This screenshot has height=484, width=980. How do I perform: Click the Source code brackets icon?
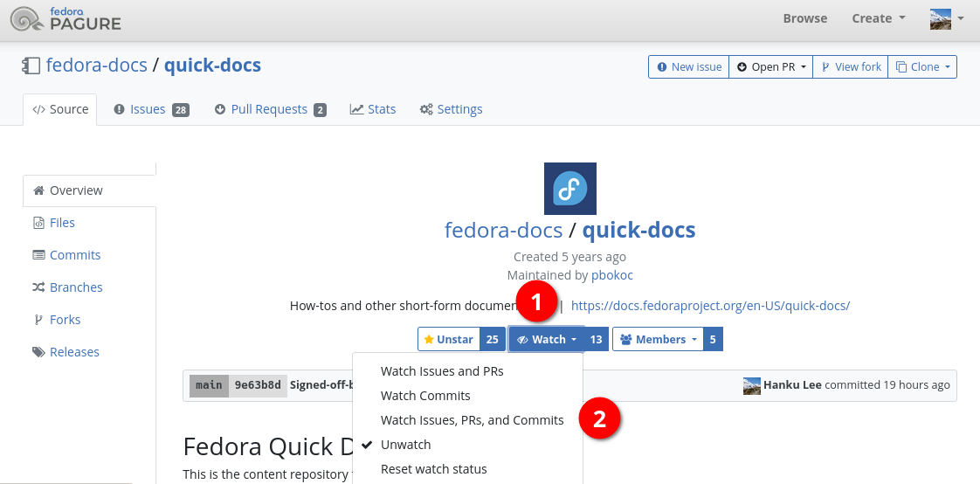coord(38,109)
